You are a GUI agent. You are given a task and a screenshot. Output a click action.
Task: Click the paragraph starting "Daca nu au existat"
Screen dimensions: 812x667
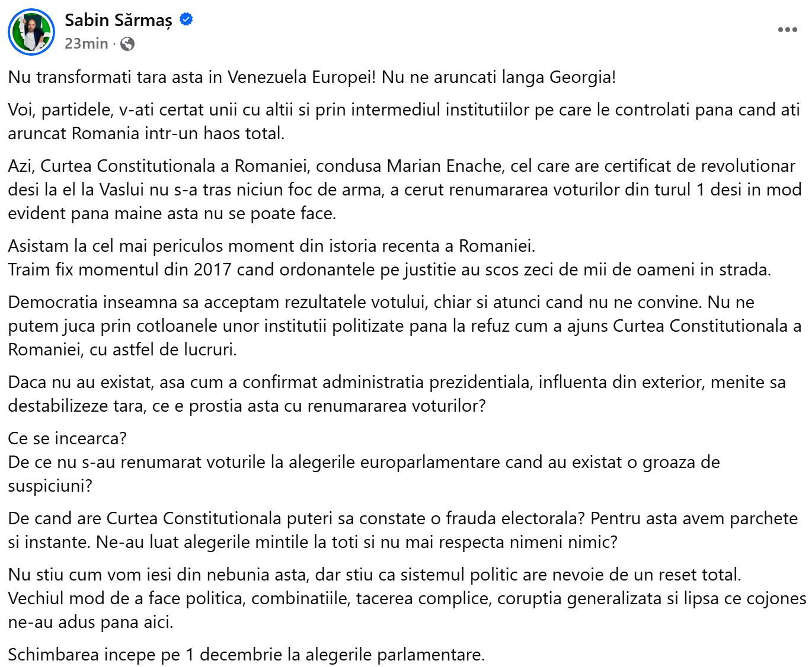(x=396, y=394)
